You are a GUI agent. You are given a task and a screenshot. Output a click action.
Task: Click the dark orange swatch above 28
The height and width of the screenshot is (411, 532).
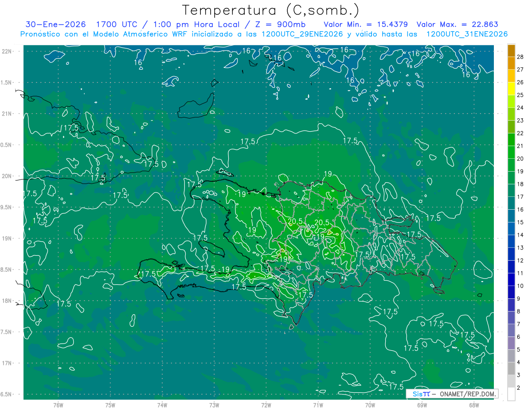pyautogui.click(x=511, y=51)
